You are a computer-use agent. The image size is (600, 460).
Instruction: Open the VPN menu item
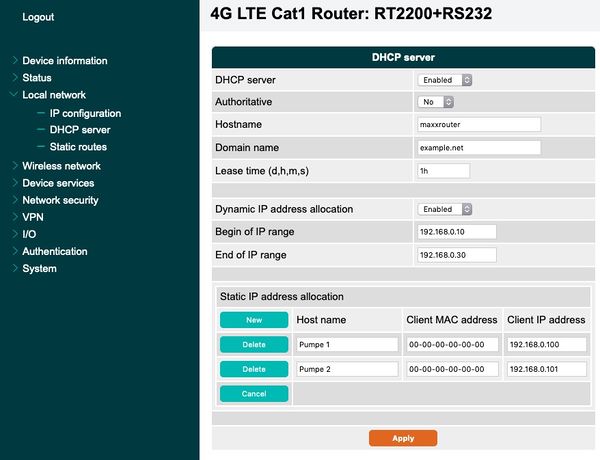click(x=33, y=217)
